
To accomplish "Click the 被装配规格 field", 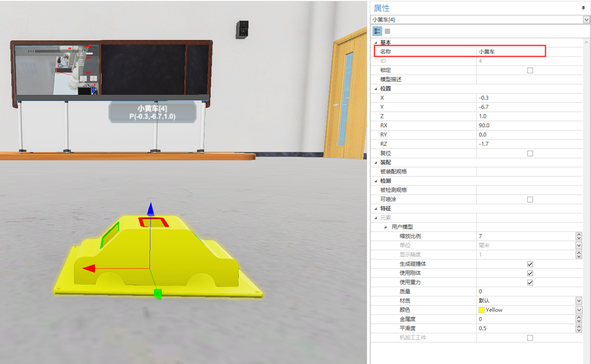I will tap(530, 171).
